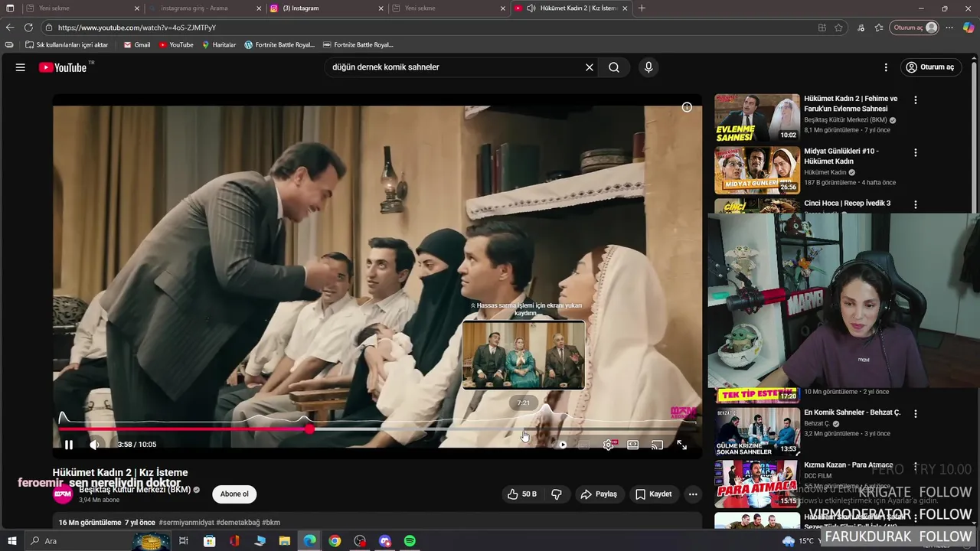Open File Explorer from the taskbar

pos(284,541)
